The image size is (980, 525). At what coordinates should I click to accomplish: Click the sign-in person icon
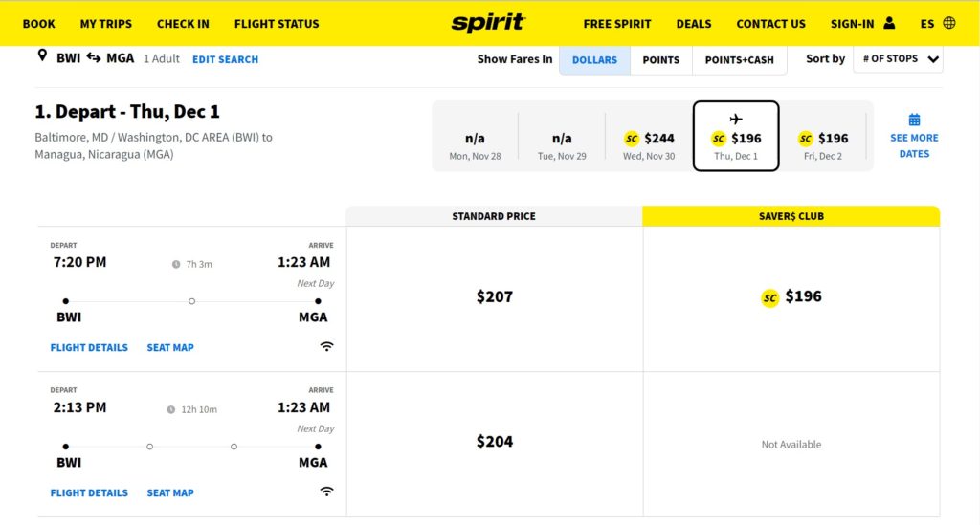[x=889, y=23]
